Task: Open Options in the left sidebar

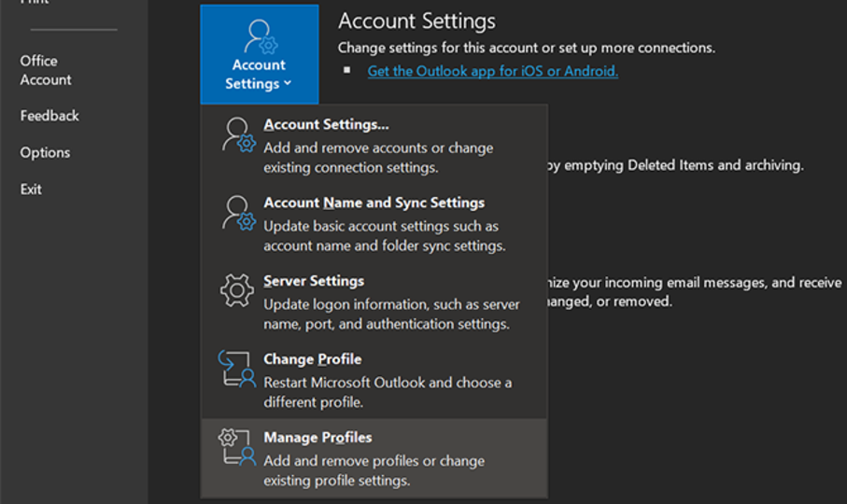Action: pyautogui.click(x=46, y=153)
